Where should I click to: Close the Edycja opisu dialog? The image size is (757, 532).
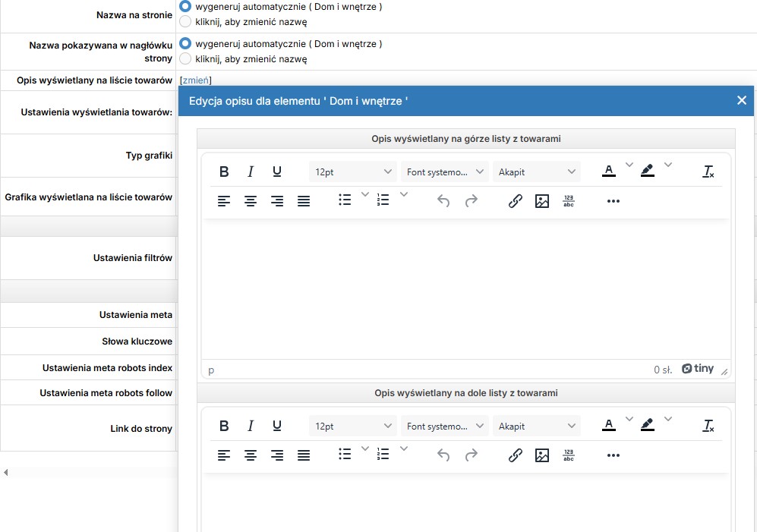point(742,100)
